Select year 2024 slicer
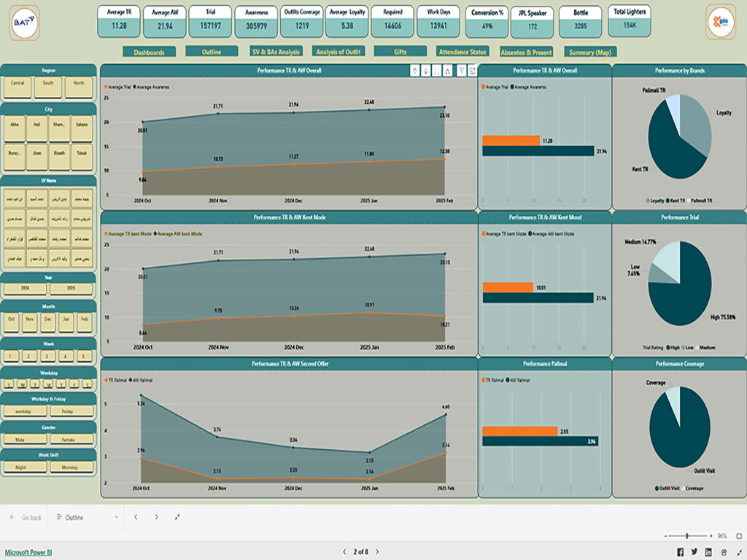This screenshot has width=747, height=560. (x=26, y=289)
